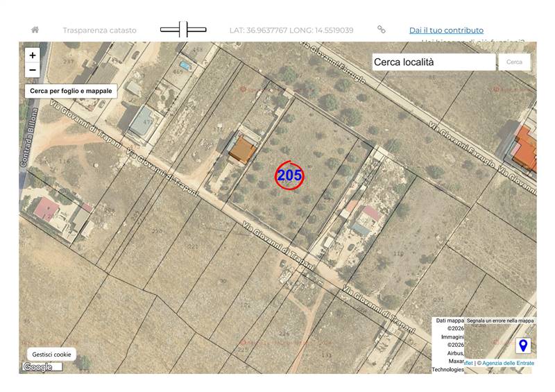Open 'Cerca per foglio e mappale' search

(71, 91)
